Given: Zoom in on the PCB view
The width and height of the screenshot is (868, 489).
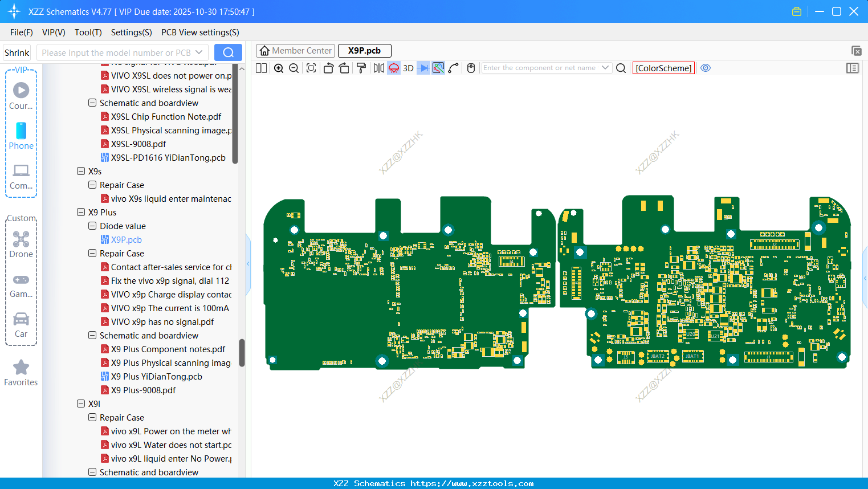Looking at the screenshot, I should pos(279,68).
